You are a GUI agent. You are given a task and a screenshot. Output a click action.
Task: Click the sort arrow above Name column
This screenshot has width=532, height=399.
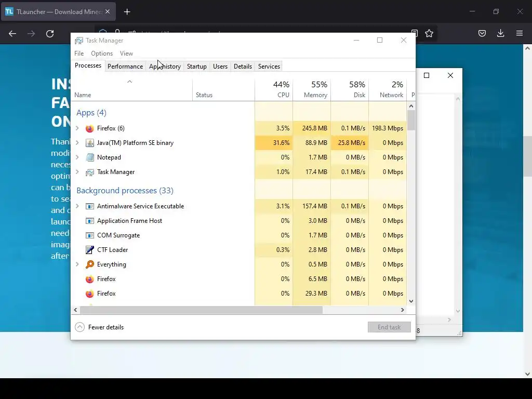pyautogui.click(x=129, y=82)
